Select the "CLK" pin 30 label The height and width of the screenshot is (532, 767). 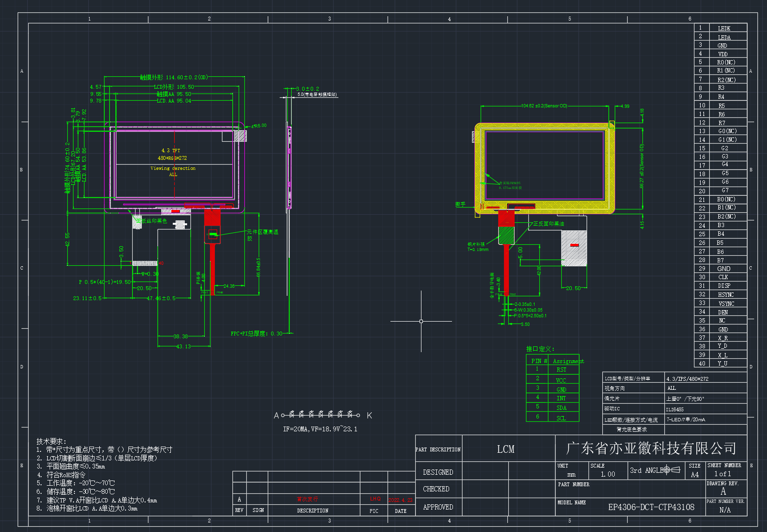tap(723, 277)
